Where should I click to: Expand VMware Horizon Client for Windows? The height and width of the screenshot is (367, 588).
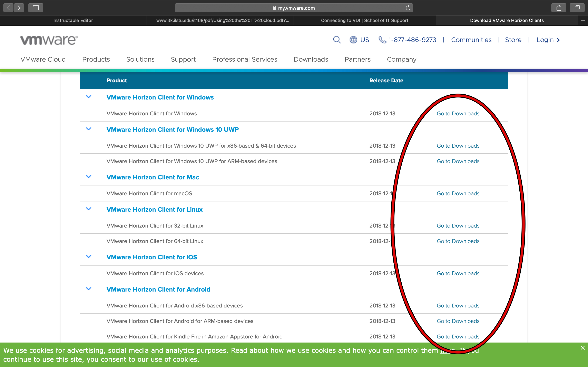coord(88,97)
